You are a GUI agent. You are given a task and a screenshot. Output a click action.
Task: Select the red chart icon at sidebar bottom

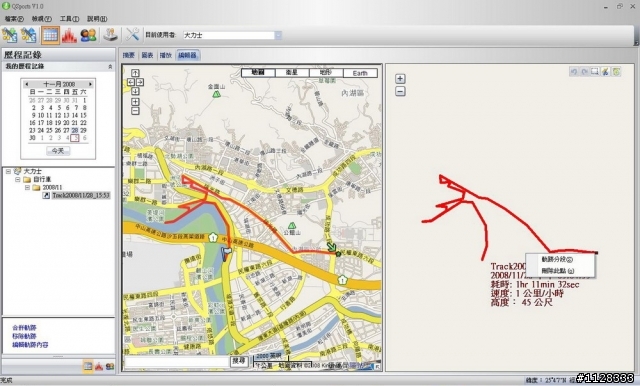(99, 366)
